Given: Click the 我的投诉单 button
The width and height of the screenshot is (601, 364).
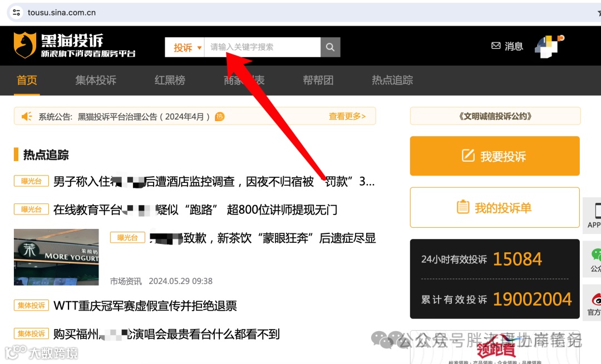Looking at the screenshot, I should (x=495, y=207).
